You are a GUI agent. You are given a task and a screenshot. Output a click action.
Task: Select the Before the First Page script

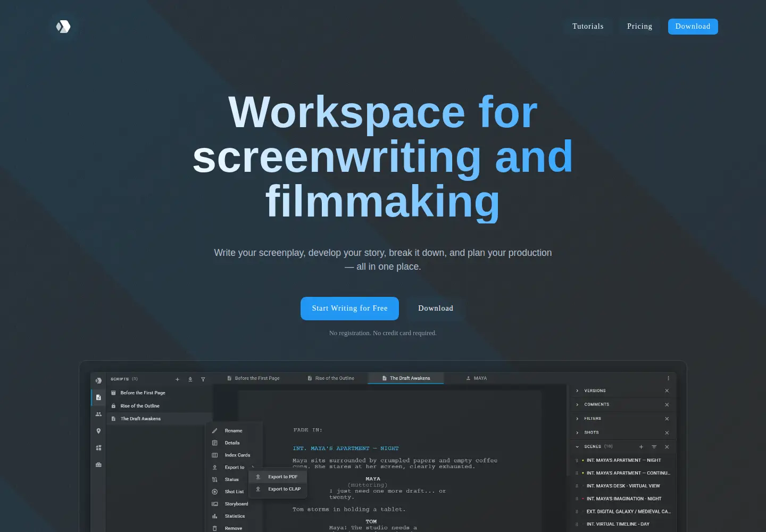point(160,393)
